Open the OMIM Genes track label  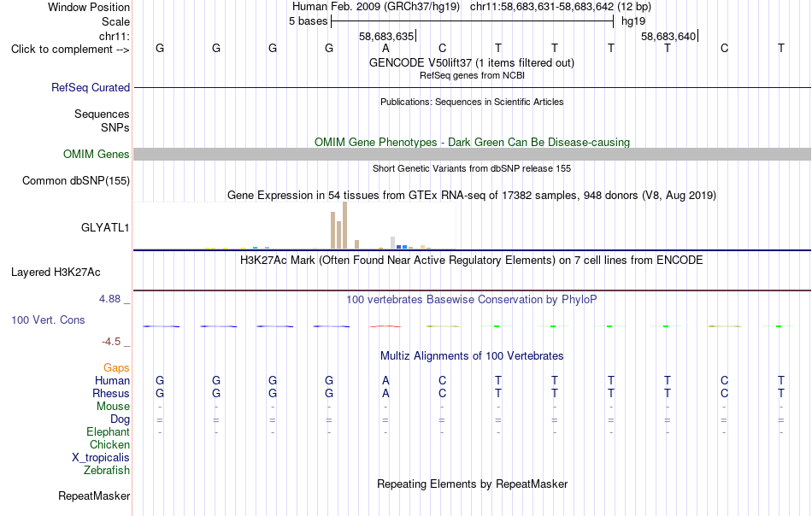[x=96, y=155]
